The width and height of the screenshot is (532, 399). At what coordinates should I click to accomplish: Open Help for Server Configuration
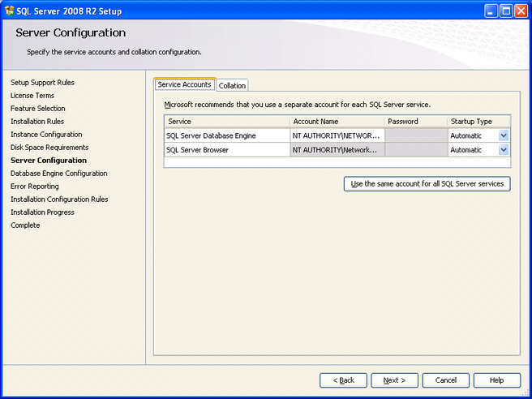[x=496, y=380]
